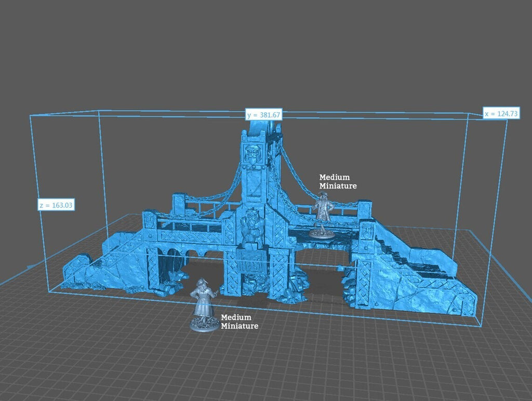The height and width of the screenshot is (401, 532).
Task: Click the y = 381.67 dimension label
Action: pyautogui.click(x=264, y=114)
